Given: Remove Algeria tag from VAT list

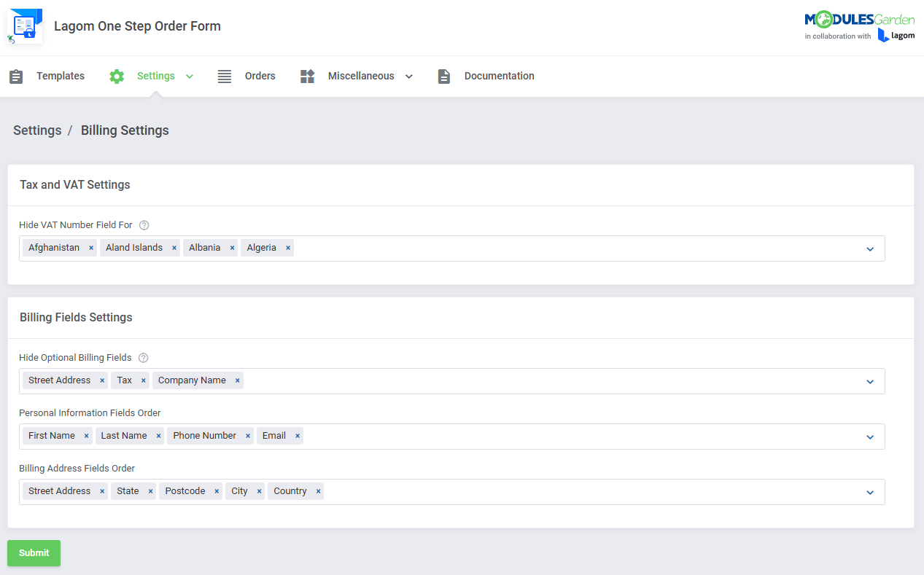Looking at the screenshot, I should [x=288, y=248].
